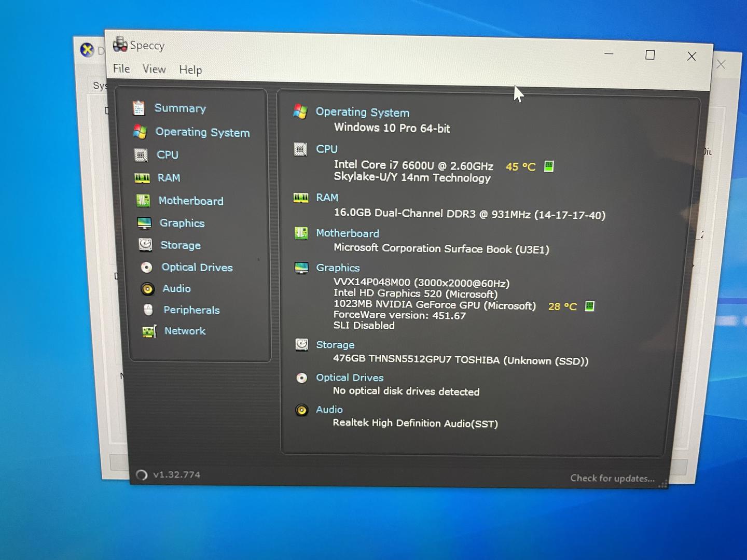Screen dimensions: 747x560
Task: Click the Speccy app icon in title bar
Action: (x=120, y=45)
